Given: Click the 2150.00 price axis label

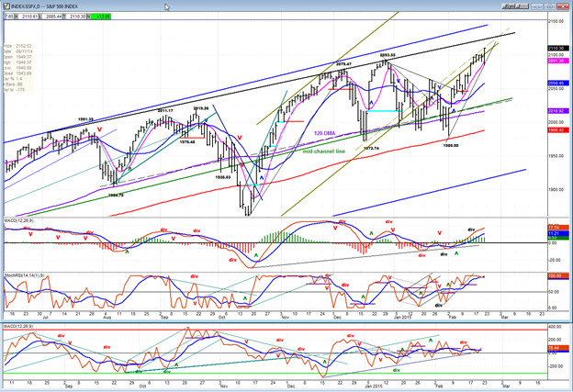Looking at the screenshot, I should 556,21.
